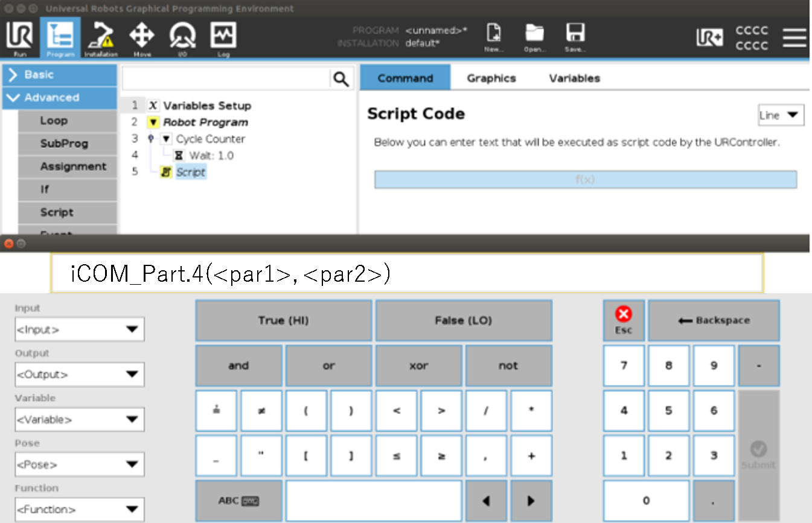This screenshot has height=523, width=812.
Task: Switch to the Variables tab
Action: click(x=574, y=78)
